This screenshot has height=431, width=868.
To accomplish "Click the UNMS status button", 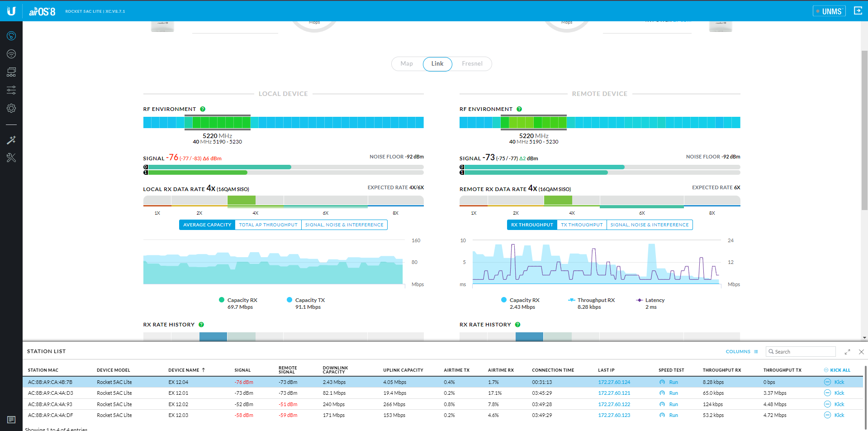I will click(x=829, y=11).
